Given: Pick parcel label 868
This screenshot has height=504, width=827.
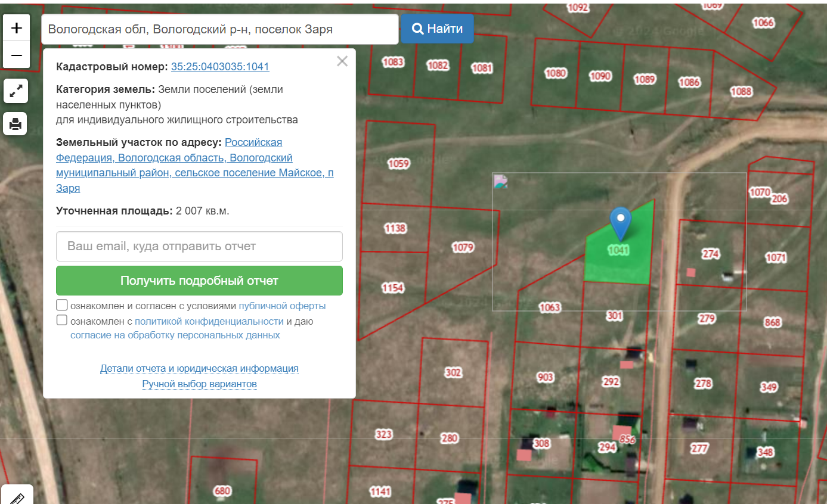Looking at the screenshot, I should (772, 322).
